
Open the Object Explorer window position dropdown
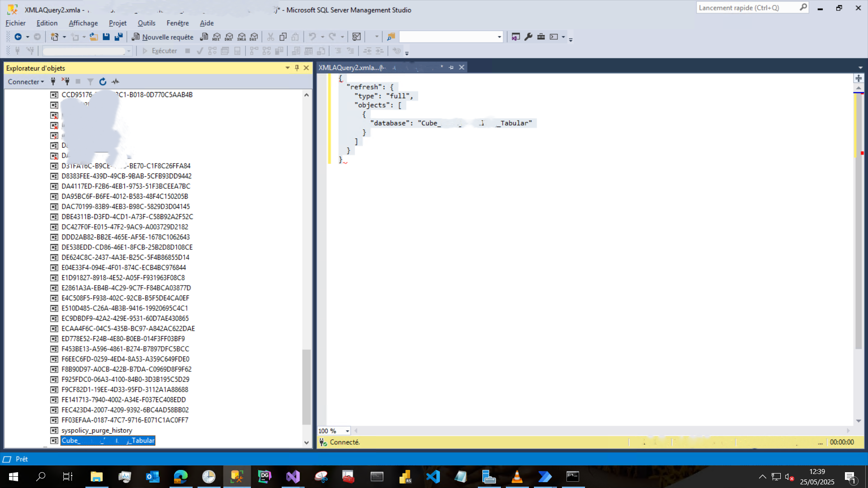[x=288, y=68]
